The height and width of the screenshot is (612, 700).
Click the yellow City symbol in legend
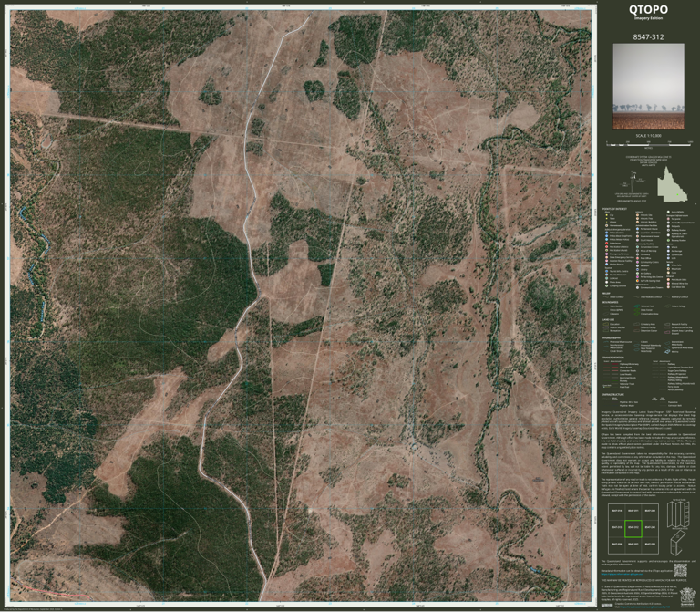coord(606,215)
